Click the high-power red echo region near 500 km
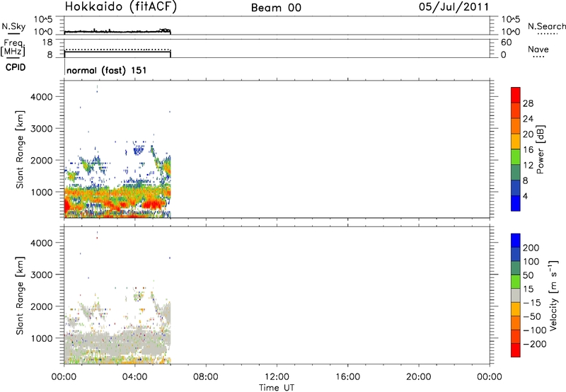Viewport: 566px width, 392px height. (154, 205)
